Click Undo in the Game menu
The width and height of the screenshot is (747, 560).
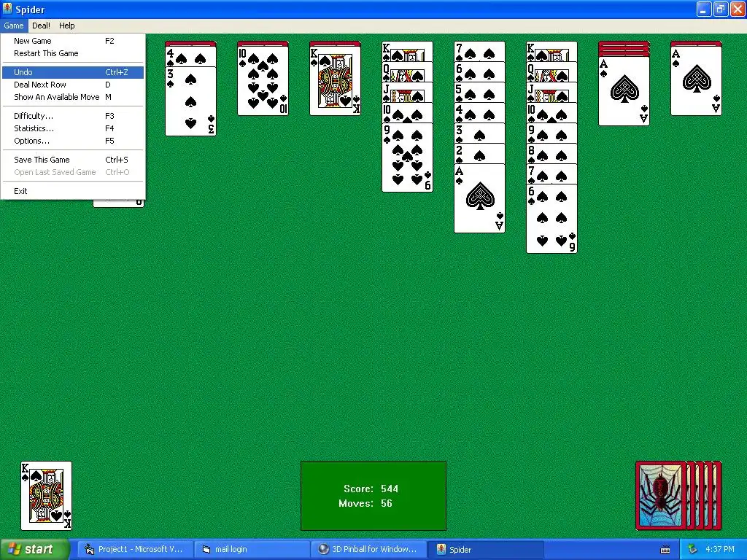[x=73, y=72]
